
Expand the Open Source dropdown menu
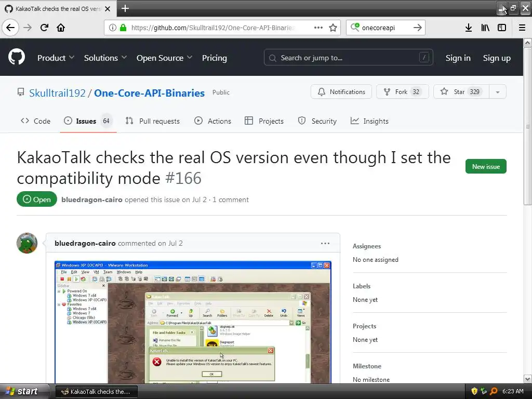click(x=165, y=58)
